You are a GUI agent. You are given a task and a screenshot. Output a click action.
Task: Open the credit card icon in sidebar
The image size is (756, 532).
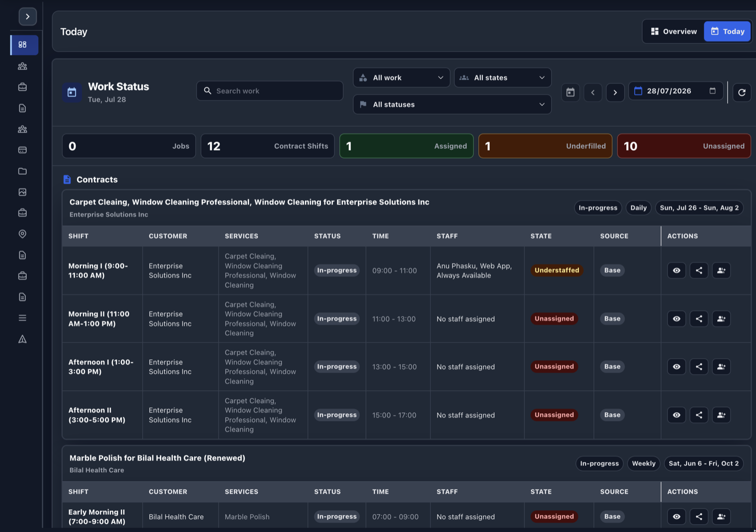tap(23, 150)
